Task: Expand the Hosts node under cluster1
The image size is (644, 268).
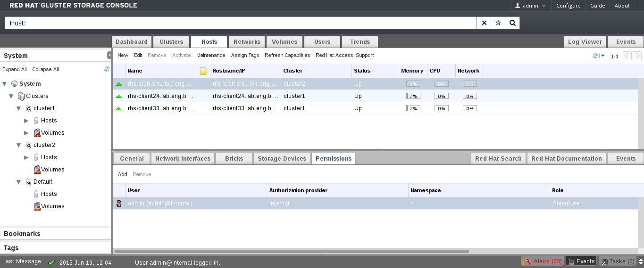Action: pos(26,121)
